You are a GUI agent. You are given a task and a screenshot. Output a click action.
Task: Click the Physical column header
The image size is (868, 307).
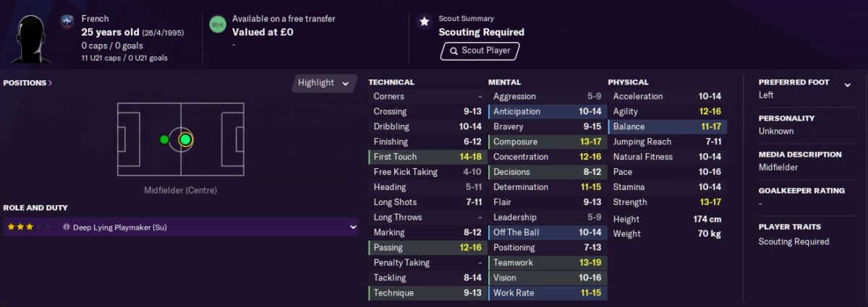(628, 82)
